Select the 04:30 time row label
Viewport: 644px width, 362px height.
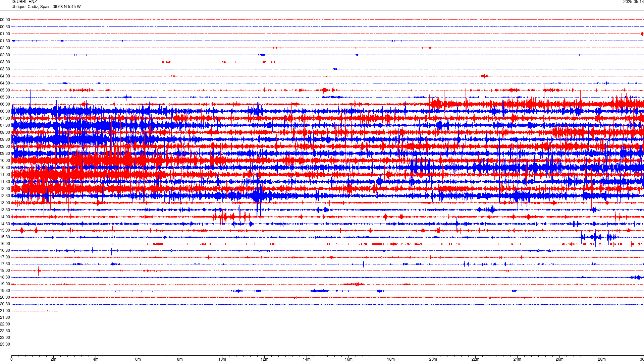(5, 83)
